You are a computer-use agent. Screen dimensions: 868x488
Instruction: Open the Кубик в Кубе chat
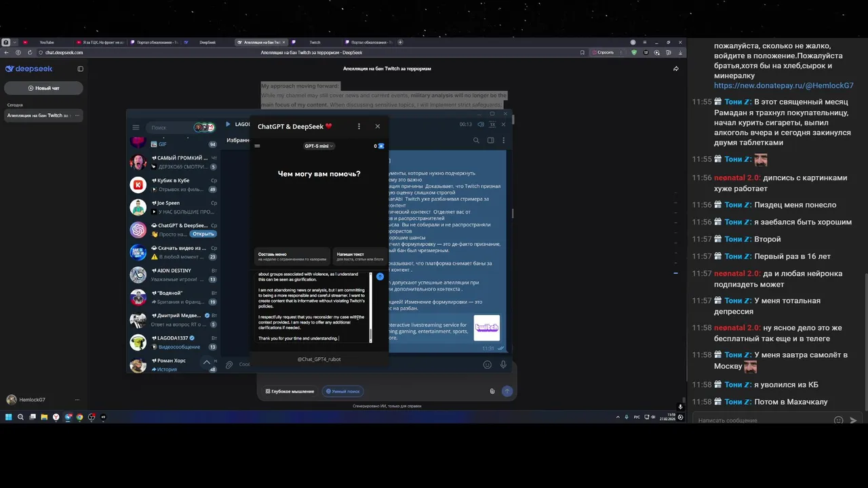pos(174,184)
